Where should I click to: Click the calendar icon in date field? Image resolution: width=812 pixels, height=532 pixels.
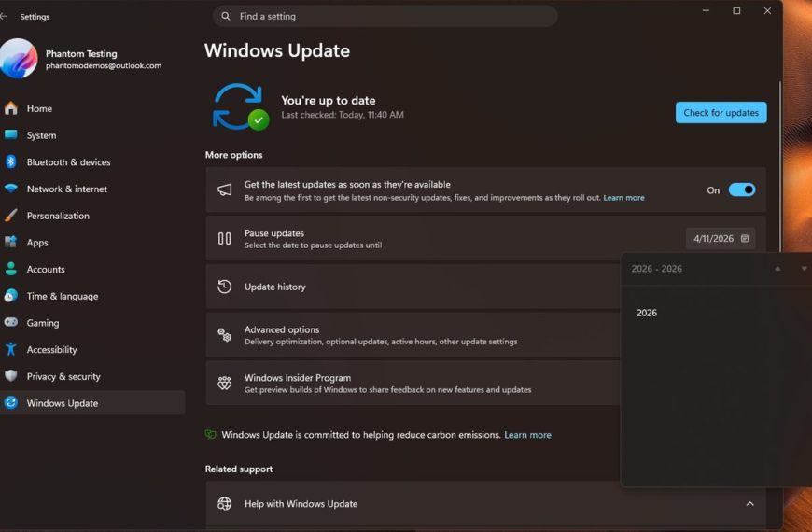click(x=745, y=238)
